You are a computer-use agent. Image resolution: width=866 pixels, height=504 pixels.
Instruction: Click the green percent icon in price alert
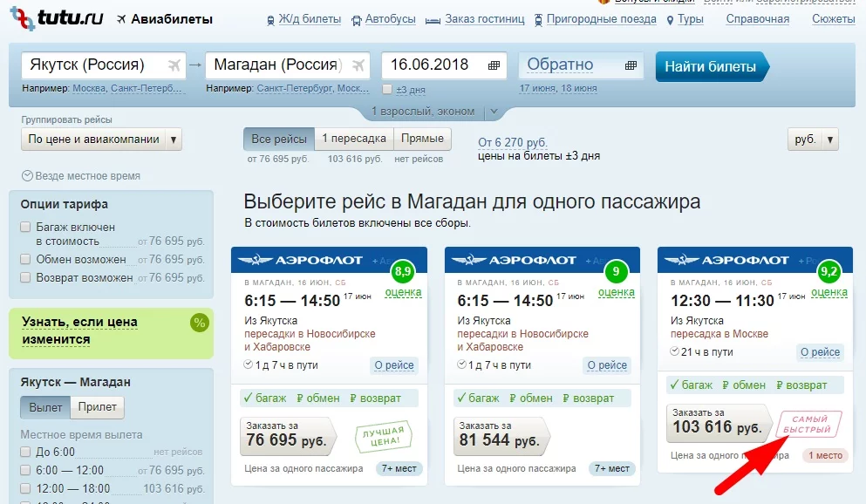coord(200,323)
